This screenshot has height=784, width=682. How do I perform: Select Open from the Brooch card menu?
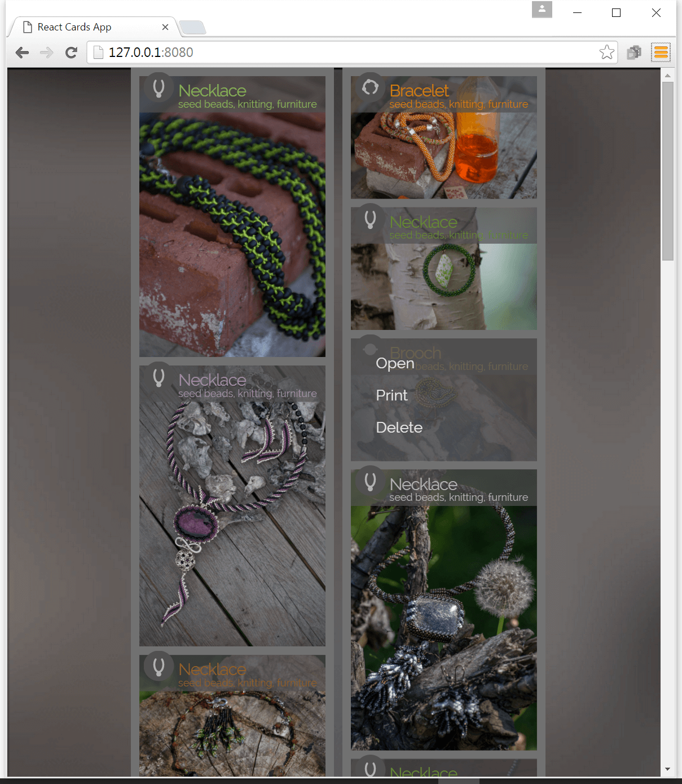[x=395, y=363]
